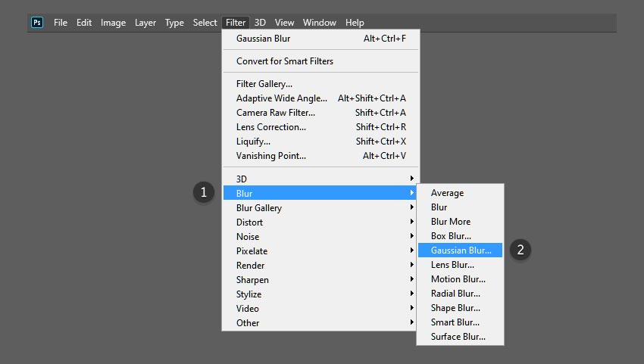Select Motion Blur option

point(458,279)
